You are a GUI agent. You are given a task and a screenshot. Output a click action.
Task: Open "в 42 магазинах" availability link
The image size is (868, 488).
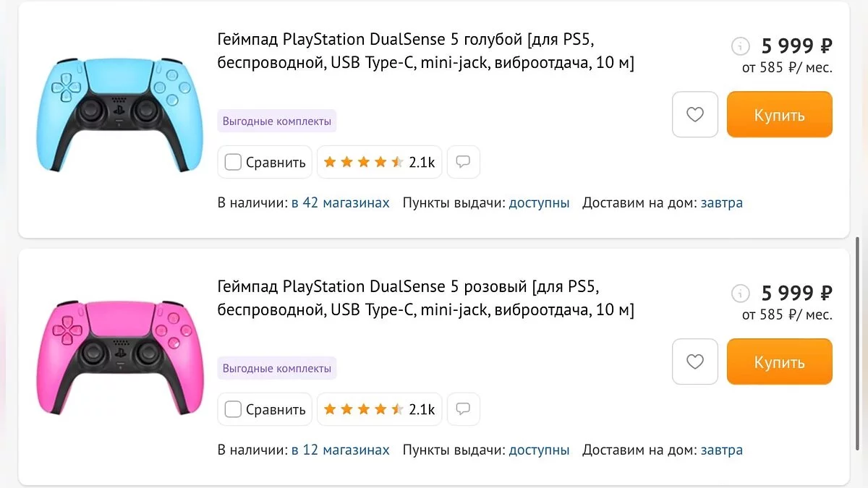point(340,203)
